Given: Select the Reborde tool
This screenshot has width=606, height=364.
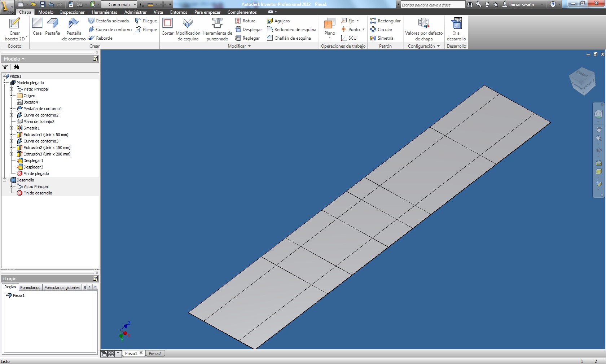Looking at the screenshot, I should [101, 38].
